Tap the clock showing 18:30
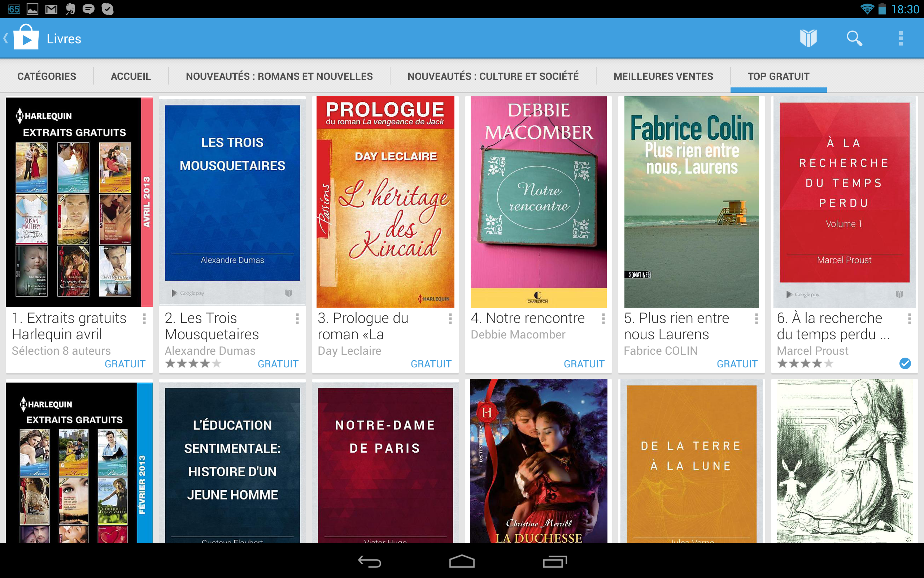 click(905, 9)
